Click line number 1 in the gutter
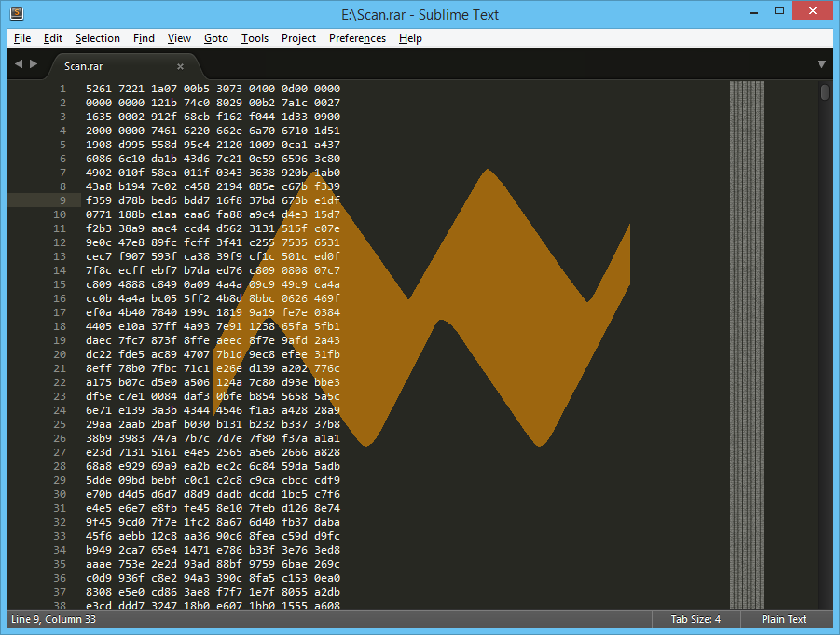This screenshot has height=635, width=840. point(63,89)
